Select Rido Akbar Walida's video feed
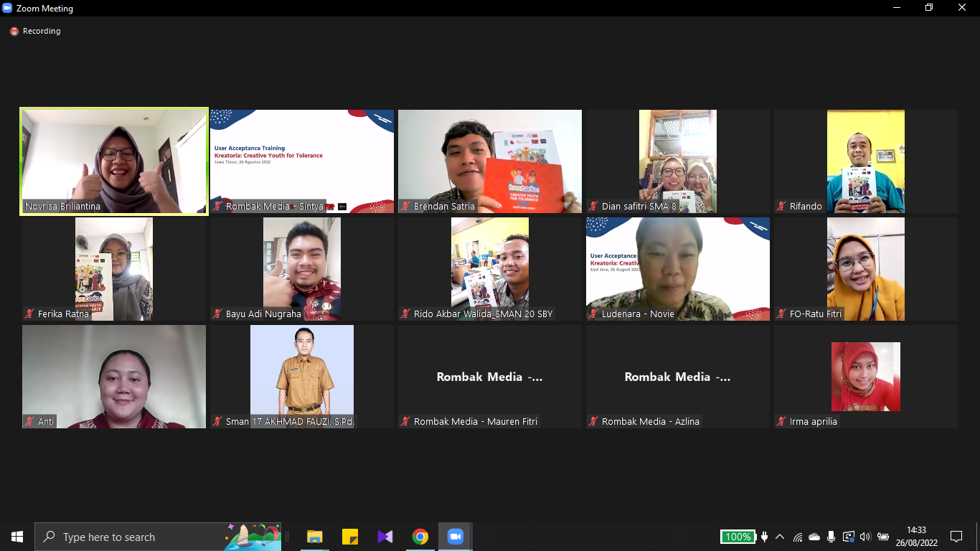This screenshot has width=980, height=551. (490, 269)
